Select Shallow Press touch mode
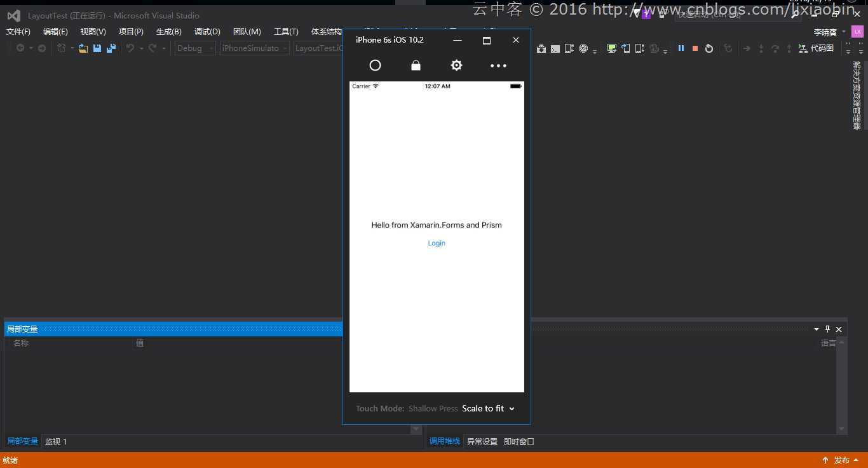Viewport: 868px width, 468px height. (433, 408)
